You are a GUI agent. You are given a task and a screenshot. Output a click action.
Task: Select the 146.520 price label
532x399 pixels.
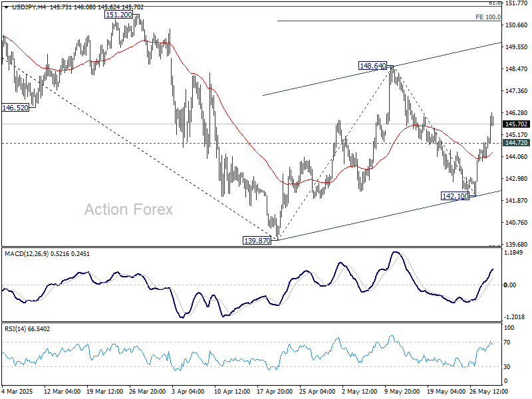click(15, 108)
